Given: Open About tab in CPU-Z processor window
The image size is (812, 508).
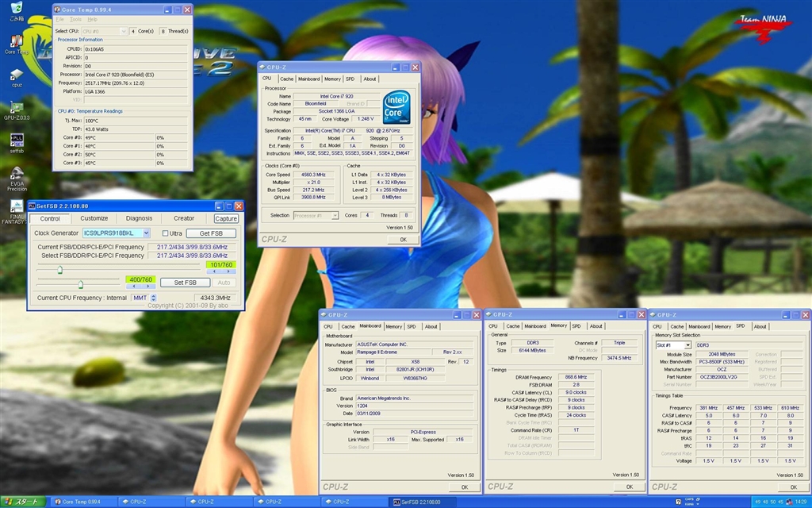Looking at the screenshot, I should point(370,79).
